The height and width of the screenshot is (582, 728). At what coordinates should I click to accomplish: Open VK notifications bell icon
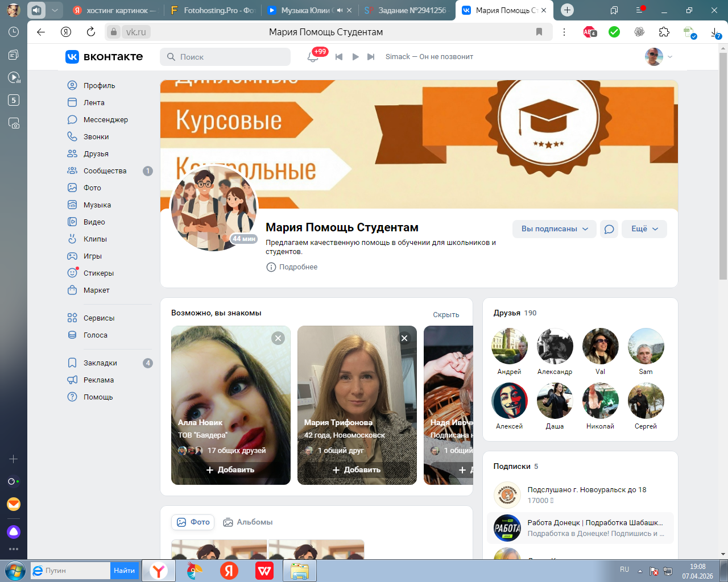click(313, 57)
